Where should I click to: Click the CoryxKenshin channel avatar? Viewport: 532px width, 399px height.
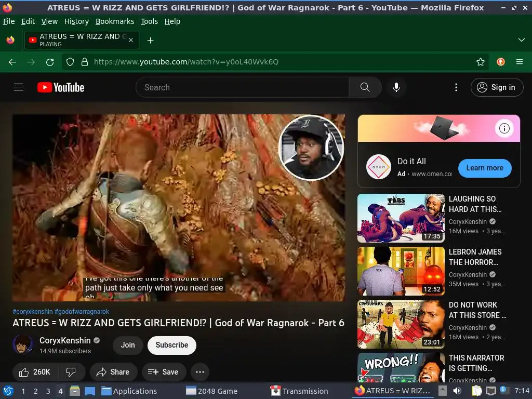23,345
